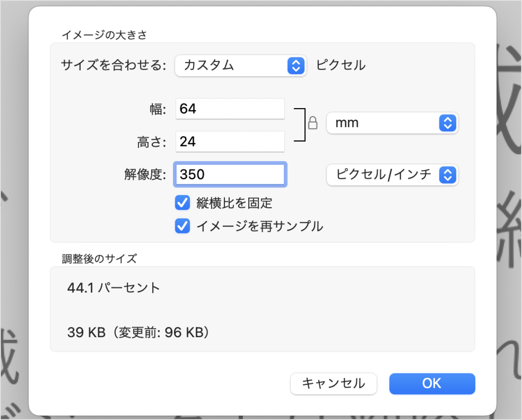Click the 幅 width field showing 64
This screenshot has height=420, width=522.
click(230, 109)
